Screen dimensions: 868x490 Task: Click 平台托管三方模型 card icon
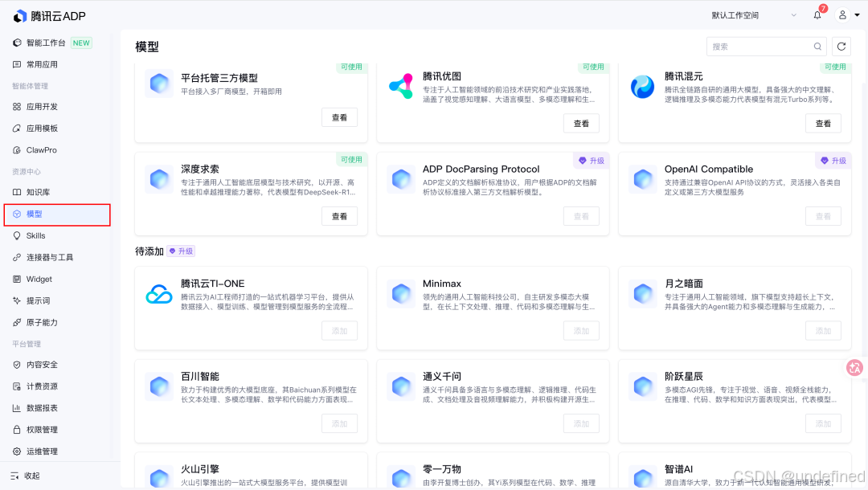pos(159,84)
